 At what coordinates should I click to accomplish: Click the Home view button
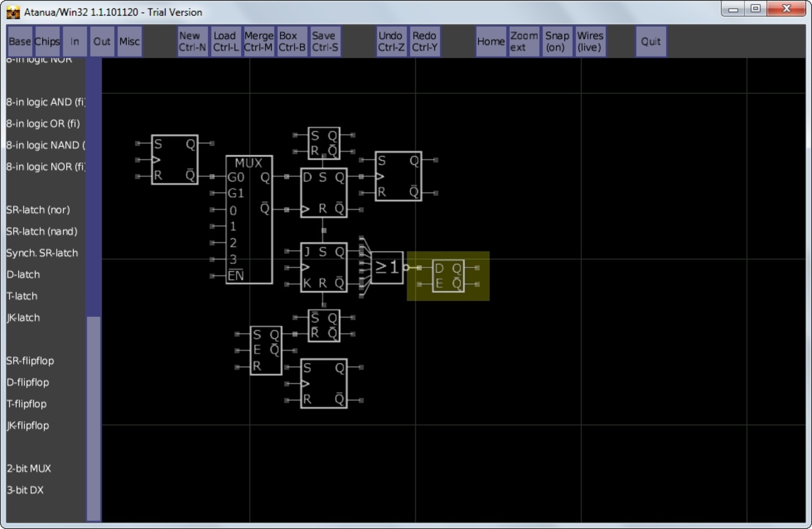point(491,42)
